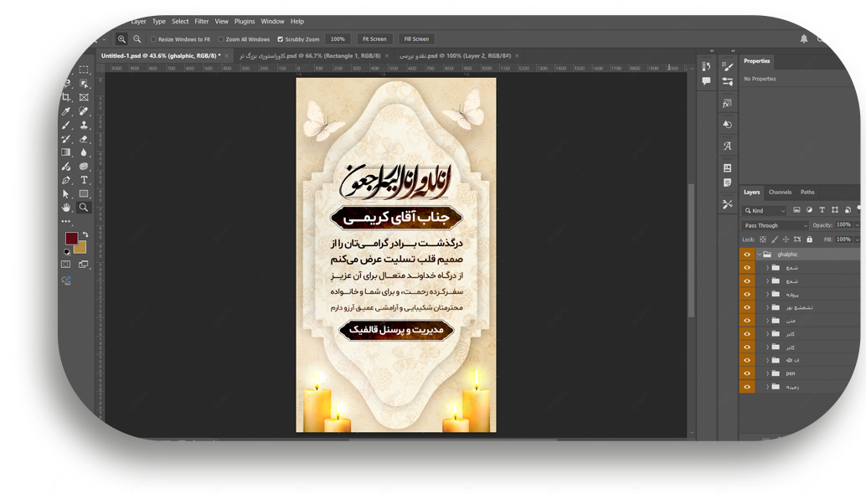Click the Zoom Out magnifier icon
This screenshot has width=866, height=504.
pos(137,39)
